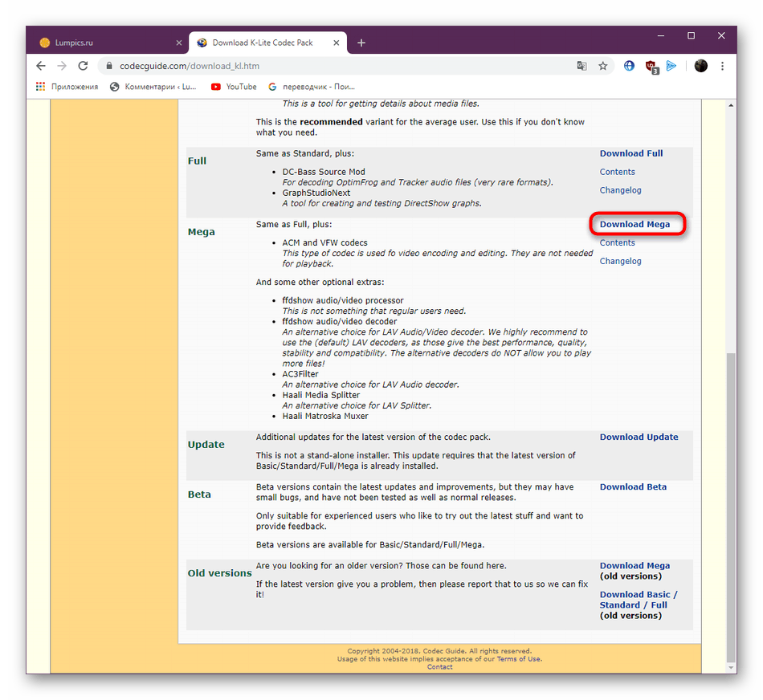
Task: Click the Download Beta link
Action: (633, 487)
